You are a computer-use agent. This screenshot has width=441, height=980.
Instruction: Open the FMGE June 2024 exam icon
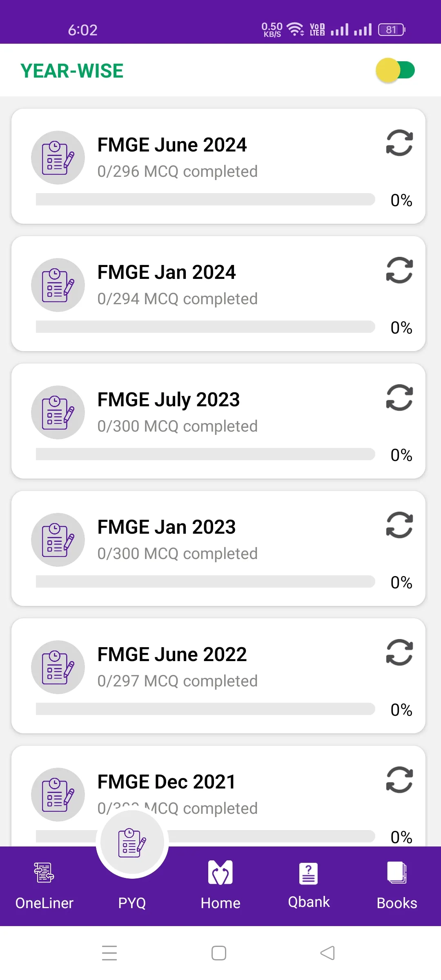tap(58, 158)
